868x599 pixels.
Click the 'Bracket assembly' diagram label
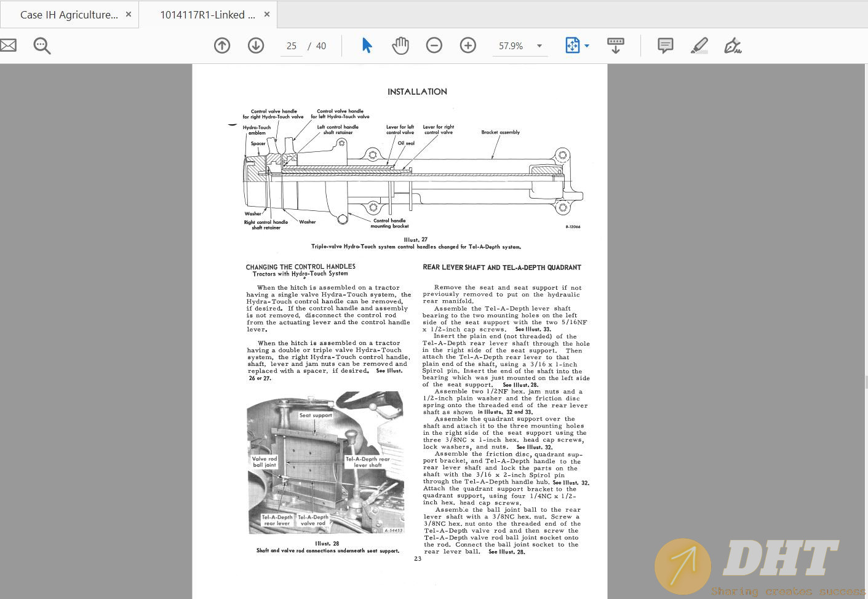coord(500,132)
